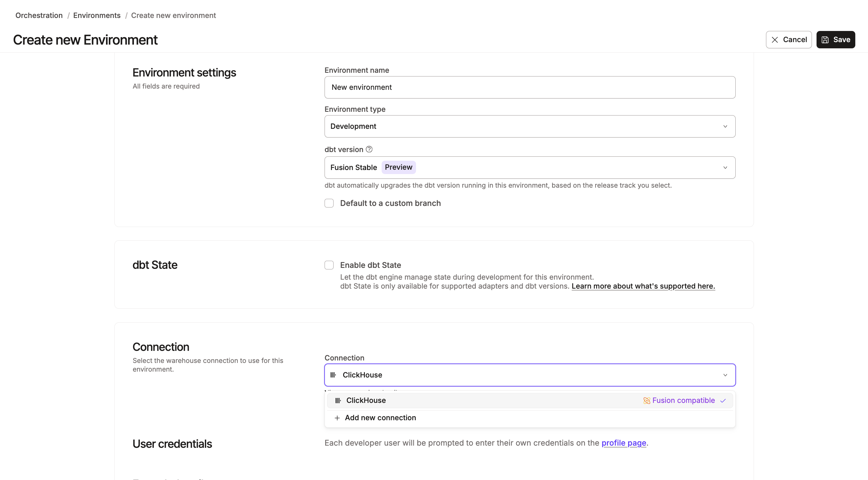Click the ClickHouse logo in the dropdown option
868x480 pixels.
coord(338,400)
